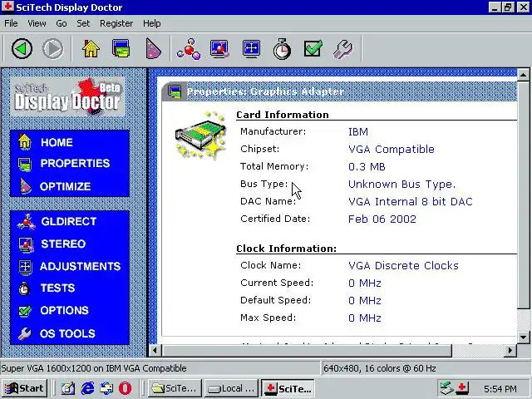
Task: Go to HOME in the sidebar
Action: tap(57, 142)
